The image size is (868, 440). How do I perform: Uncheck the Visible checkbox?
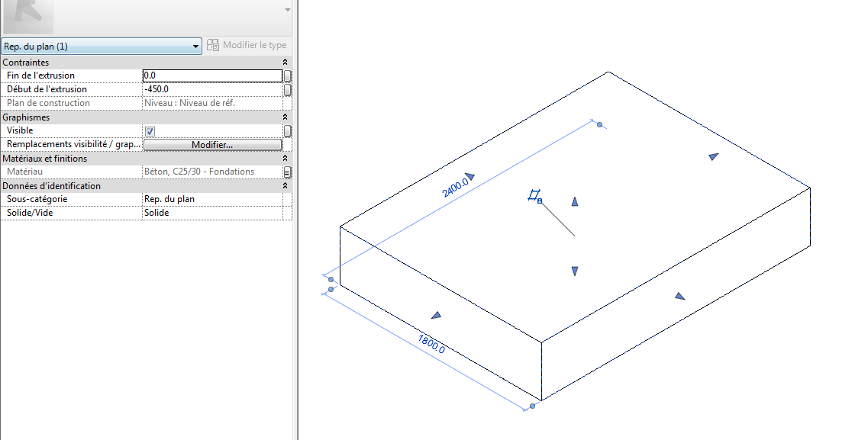tap(150, 131)
